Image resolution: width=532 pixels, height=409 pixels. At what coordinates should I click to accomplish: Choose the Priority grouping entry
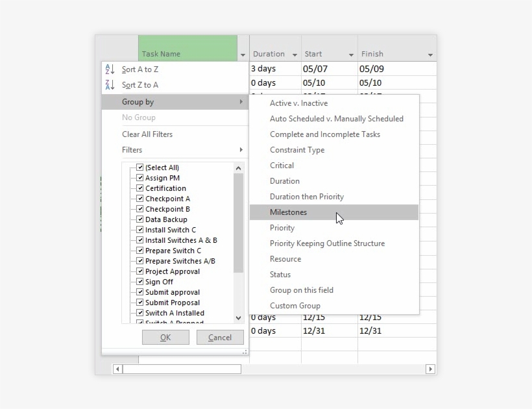[x=334, y=228]
